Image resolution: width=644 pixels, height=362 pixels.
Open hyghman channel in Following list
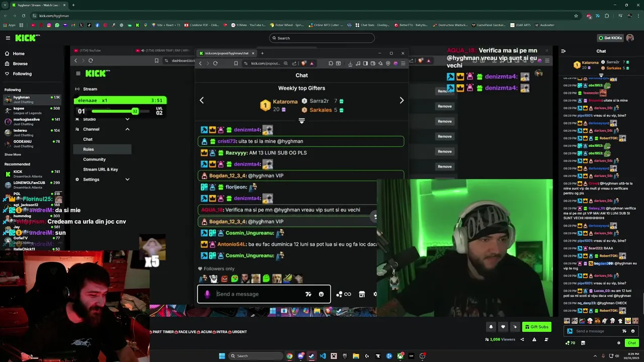32,99
